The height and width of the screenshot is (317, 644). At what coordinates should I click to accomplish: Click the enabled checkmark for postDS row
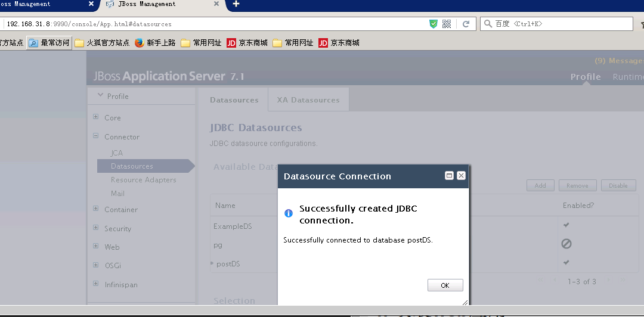[x=566, y=263]
